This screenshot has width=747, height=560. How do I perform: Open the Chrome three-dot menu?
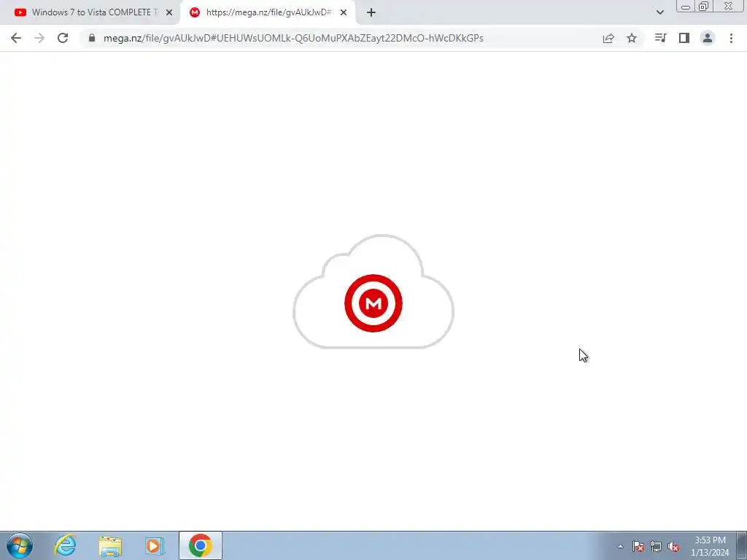(731, 38)
